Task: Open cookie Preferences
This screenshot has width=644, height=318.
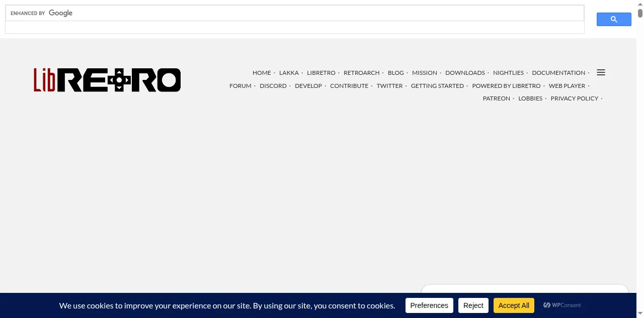Action: [x=429, y=305]
